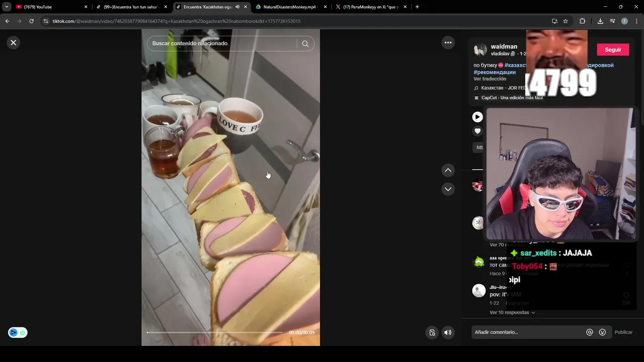Open the green-character commenter avatar

tap(479, 262)
